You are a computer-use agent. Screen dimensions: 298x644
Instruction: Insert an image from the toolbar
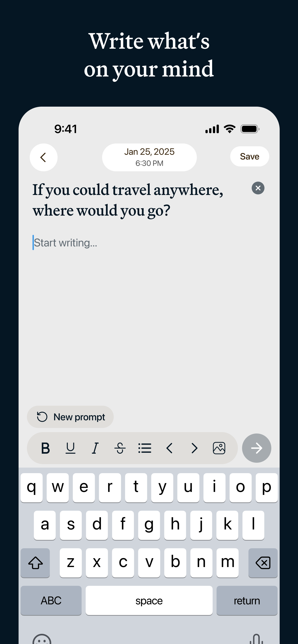click(x=219, y=448)
